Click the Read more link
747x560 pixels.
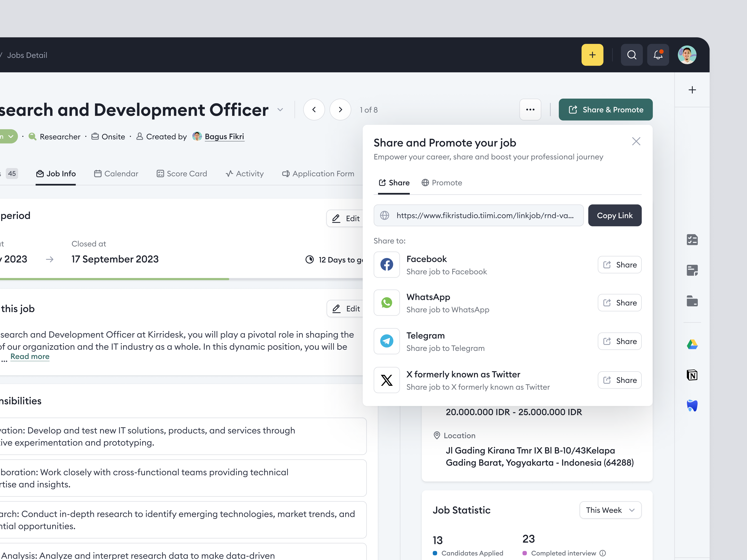click(30, 357)
